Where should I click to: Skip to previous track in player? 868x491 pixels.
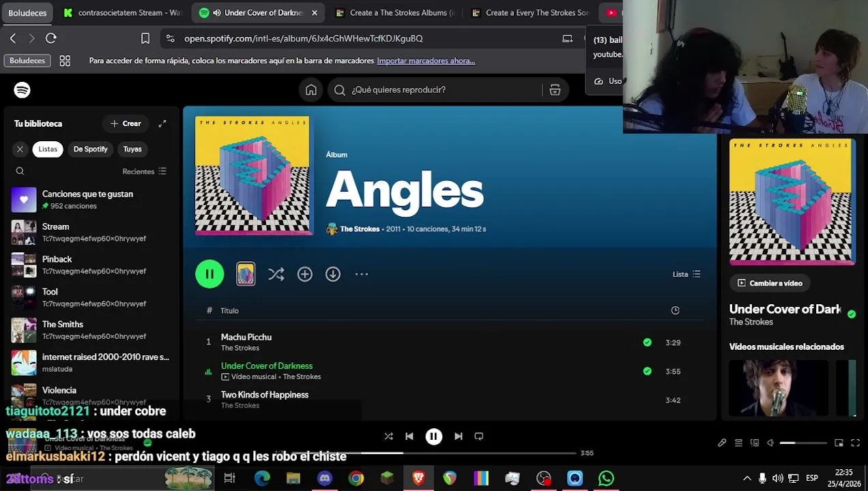coord(409,436)
